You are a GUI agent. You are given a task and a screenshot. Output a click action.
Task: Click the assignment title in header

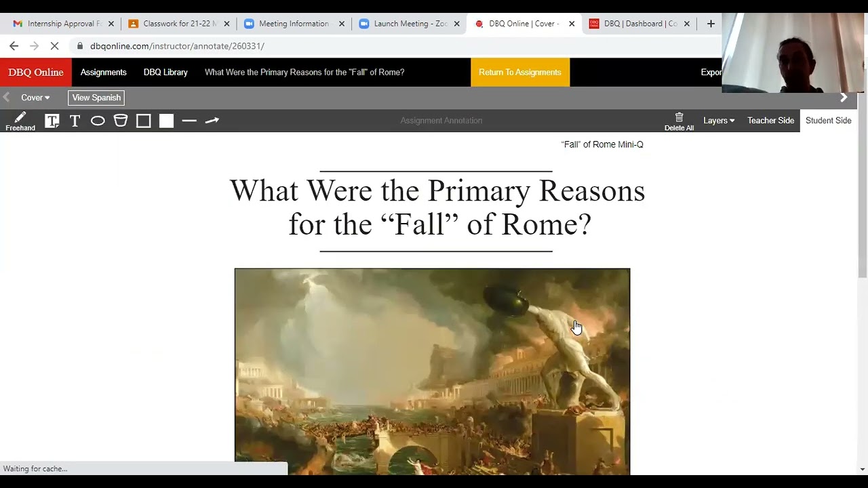[304, 73]
